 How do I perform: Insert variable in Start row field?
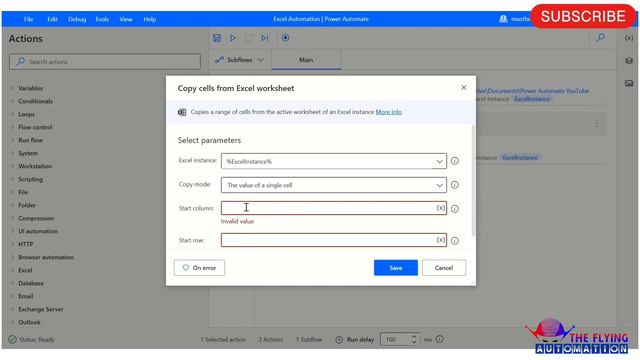441,240
